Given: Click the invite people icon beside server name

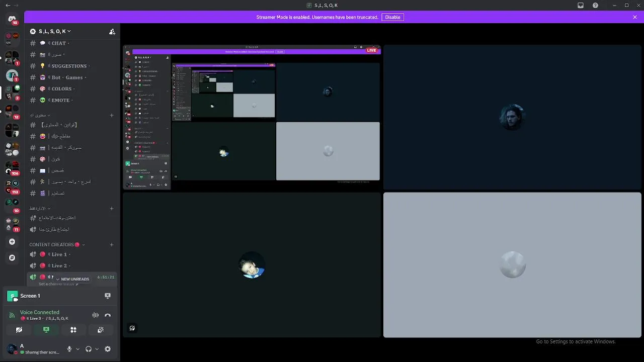Looking at the screenshot, I should click(112, 32).
